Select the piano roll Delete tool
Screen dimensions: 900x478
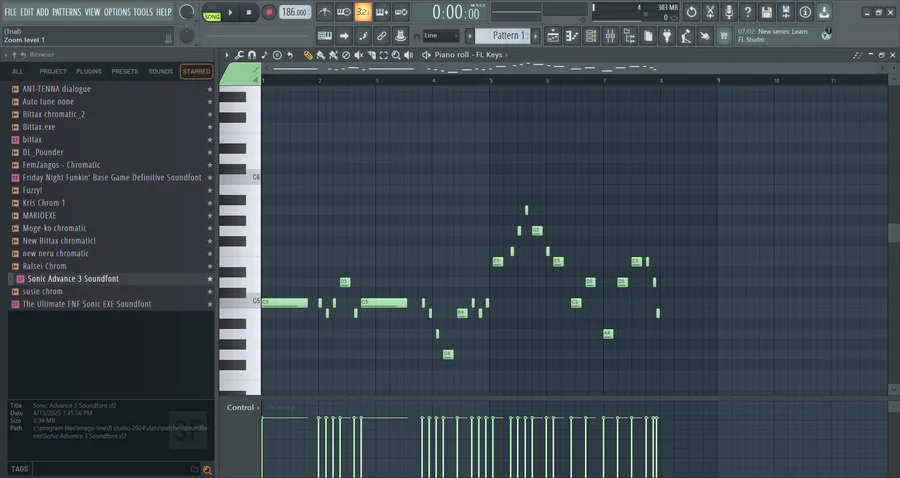[346, 55]
